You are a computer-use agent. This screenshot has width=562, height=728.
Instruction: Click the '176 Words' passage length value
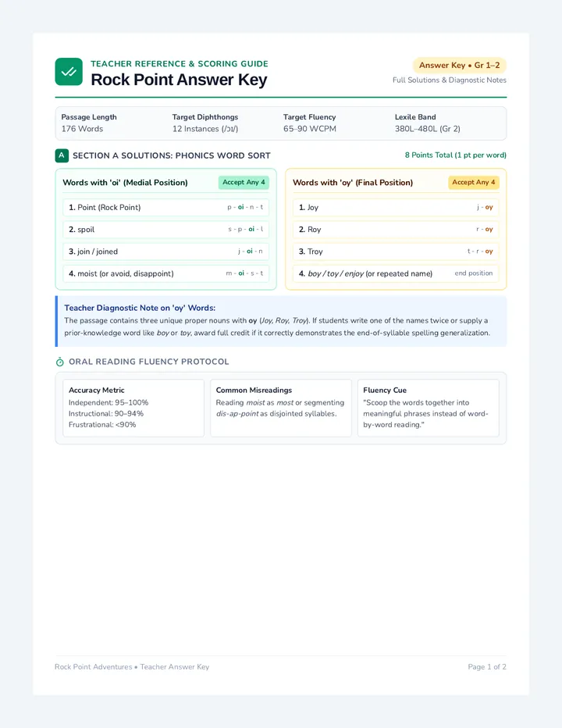(x=82, y=129)
